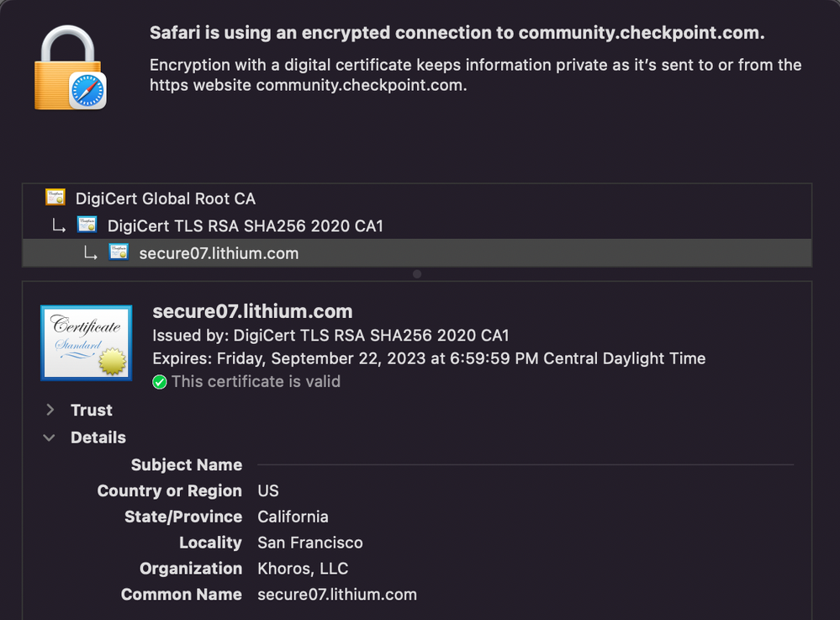This screenshot has width=840, height=620.
Task: Click the large Certificate Standard image
Action: tap(87, 343)
